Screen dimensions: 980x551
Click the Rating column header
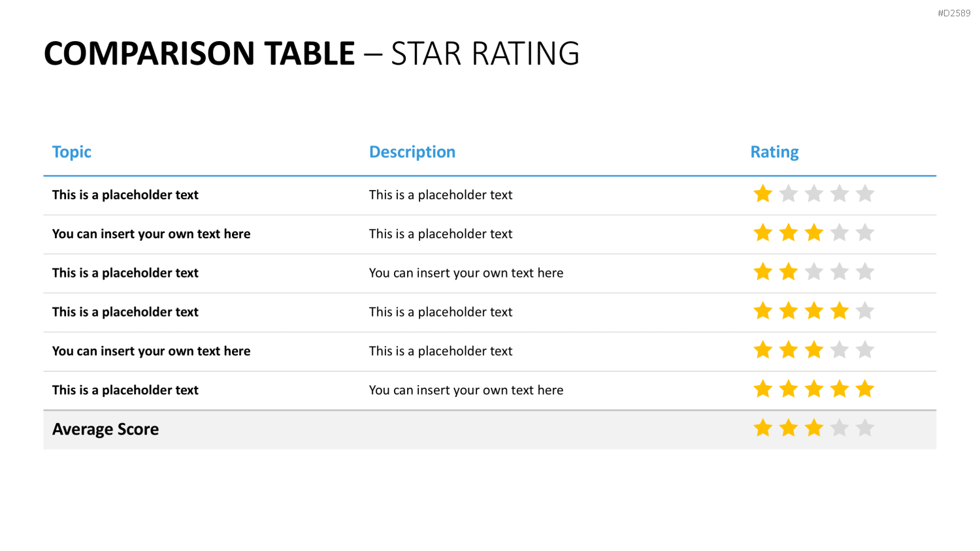[x=774, y=152]
